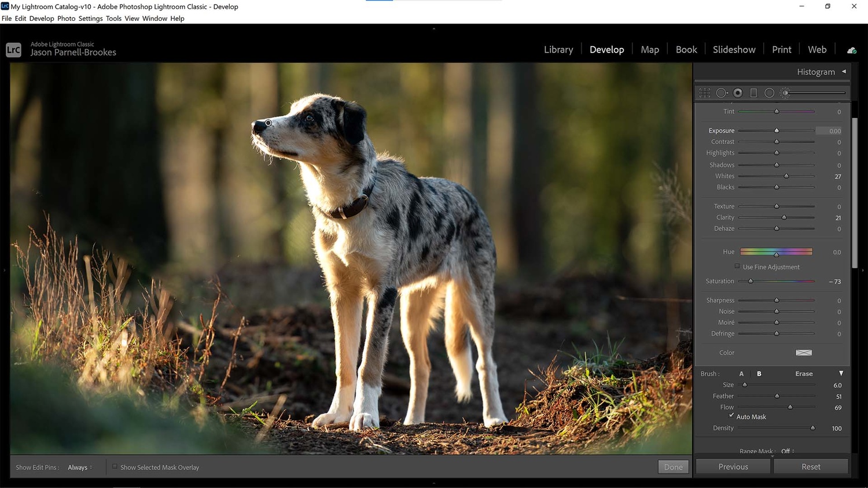Open the Settings menu
The image size is (868, 488).
[90, 19]
